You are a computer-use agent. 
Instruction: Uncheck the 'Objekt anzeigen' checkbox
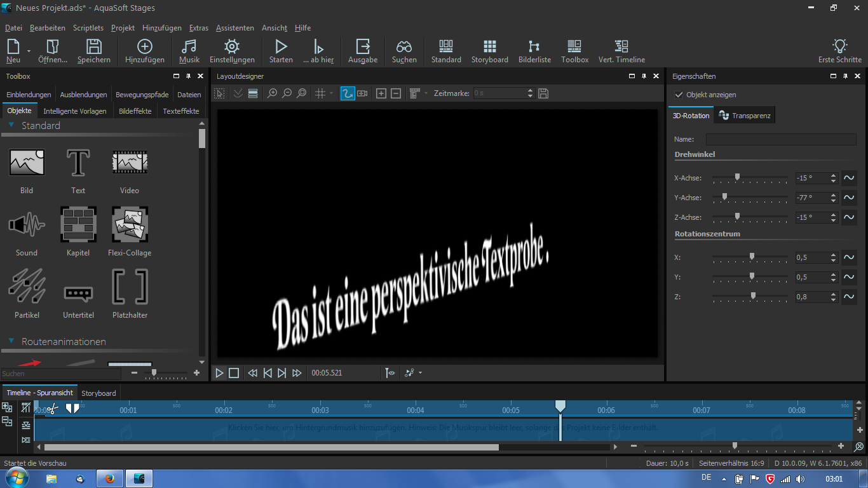click(x=679, y=95)
